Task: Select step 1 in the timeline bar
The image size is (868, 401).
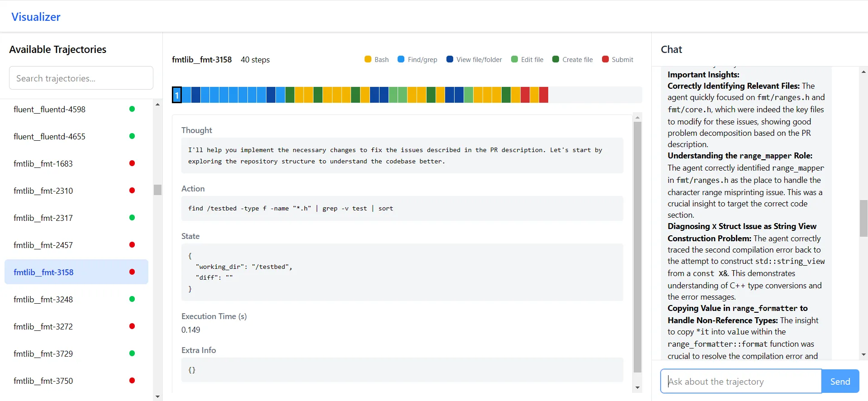Action: pos(177,95)
